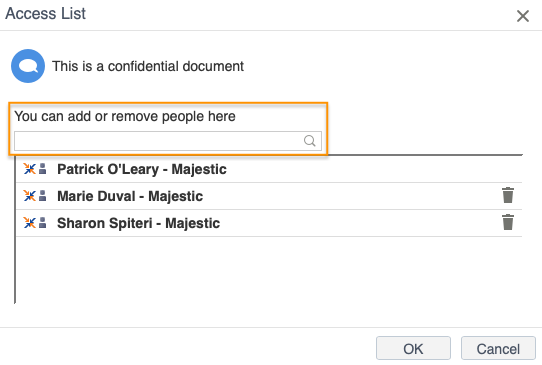The width and height of the screenshot is (542, 365).
Task: Click orange star icon beside Sharon Spiteri
Action: tap(29, 223)
